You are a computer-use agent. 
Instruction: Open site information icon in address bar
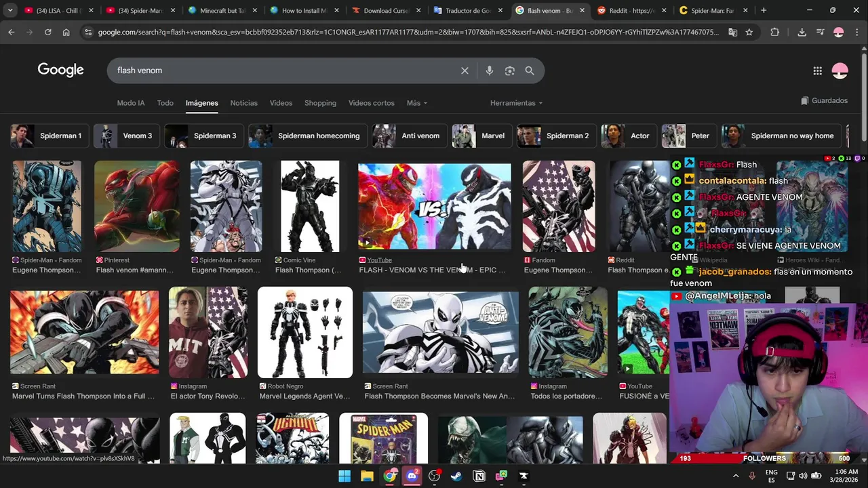point(87,32)
